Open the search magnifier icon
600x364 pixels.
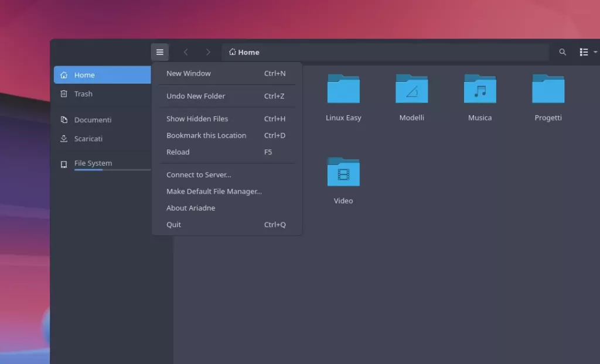click(x=562, y=52)
